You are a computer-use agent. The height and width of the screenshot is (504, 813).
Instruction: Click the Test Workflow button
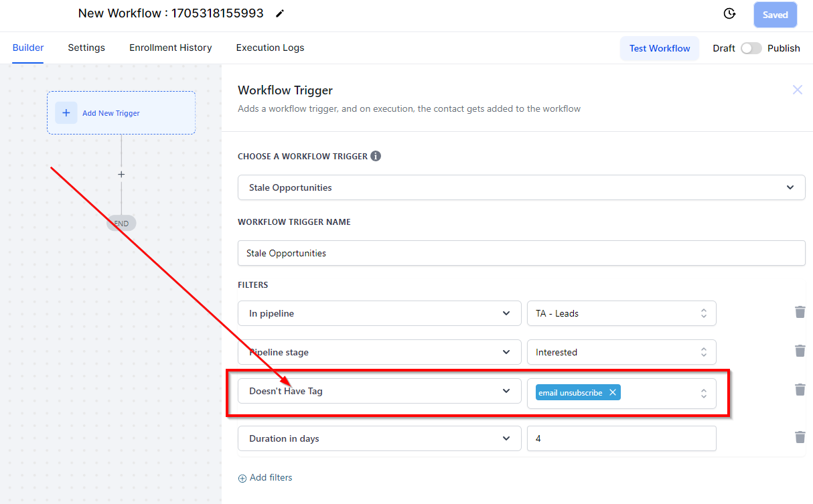pyautogui.click(x=659, y=48)
